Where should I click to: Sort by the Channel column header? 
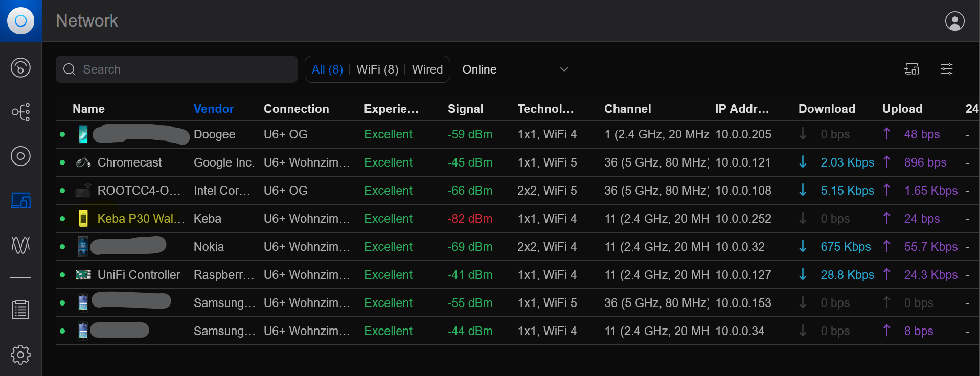click(628, 109)
